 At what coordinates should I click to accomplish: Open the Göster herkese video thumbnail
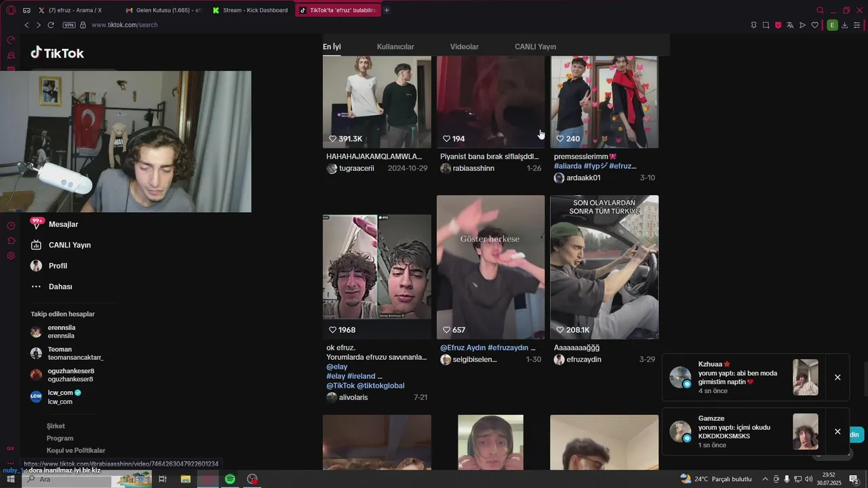[x=490, y=267]
